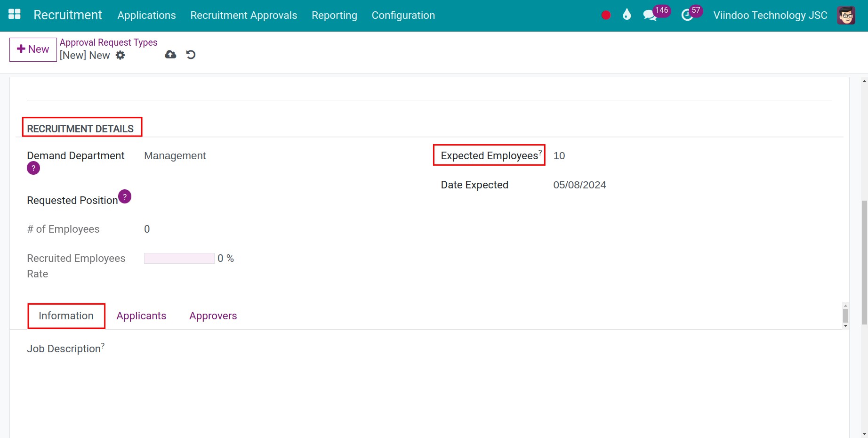Open the Configuration menu
This screenshot has height=438, width=868.
[x=403, y=15]
